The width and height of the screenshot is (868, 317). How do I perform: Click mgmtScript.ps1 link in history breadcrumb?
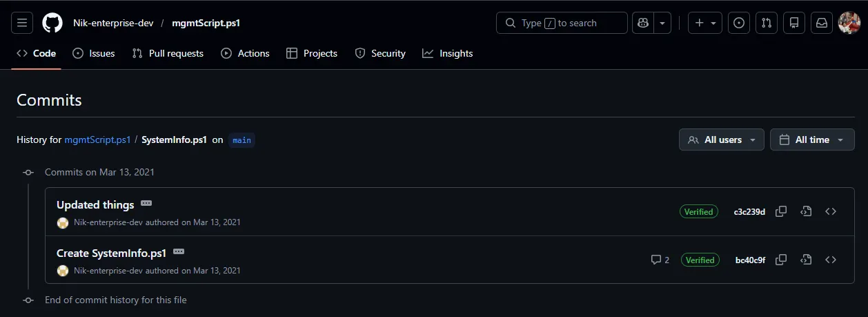pos(97,140)
